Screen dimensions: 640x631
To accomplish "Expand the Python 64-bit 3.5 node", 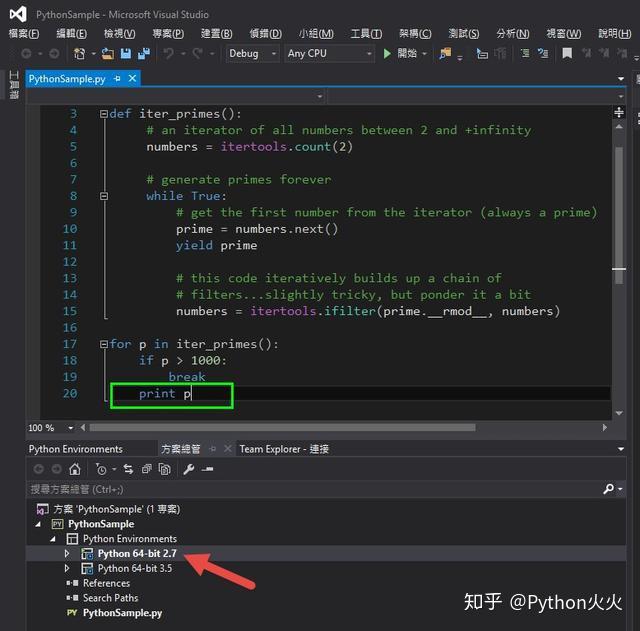I will pyautogui.click(x=67, y=569).
